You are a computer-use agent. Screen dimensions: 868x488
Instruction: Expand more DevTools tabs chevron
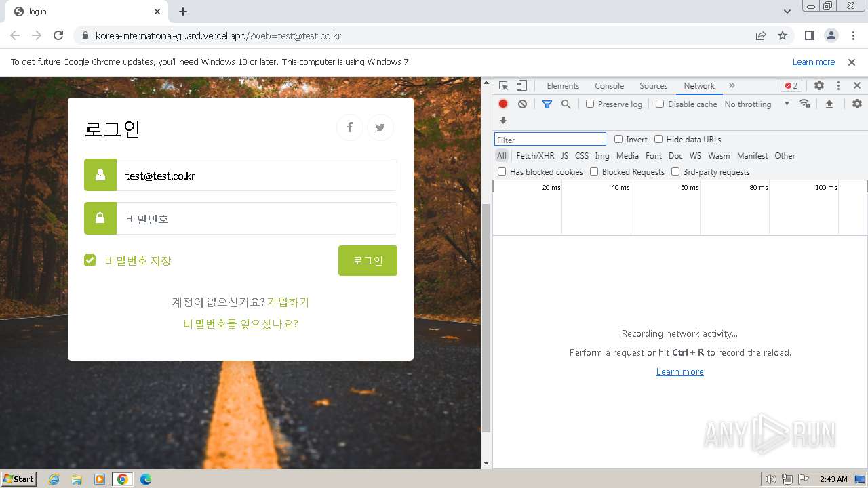tap(732, 85)
